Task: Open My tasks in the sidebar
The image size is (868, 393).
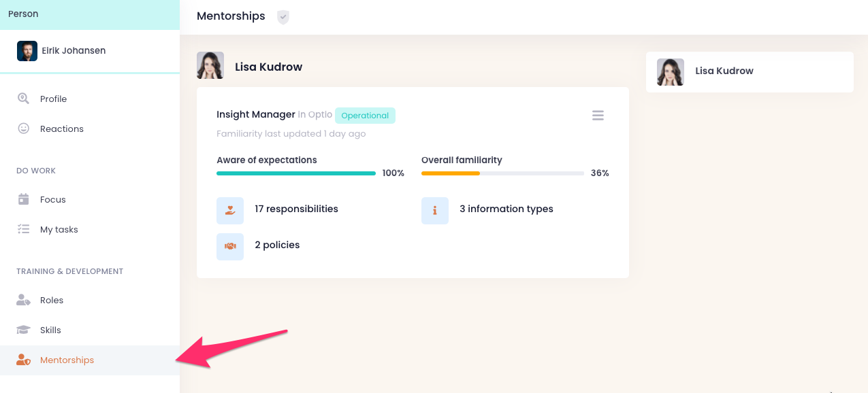Action: 59,229
